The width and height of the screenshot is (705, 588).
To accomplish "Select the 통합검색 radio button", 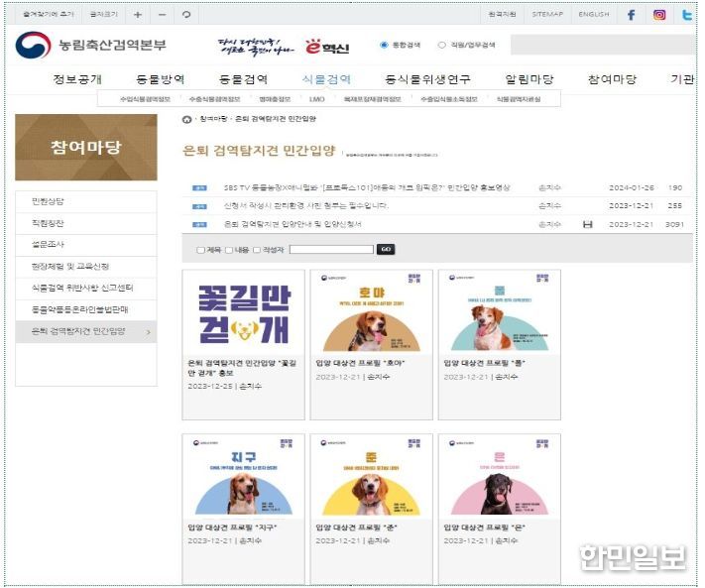I will pyautogui.click(x=384, y=45).
